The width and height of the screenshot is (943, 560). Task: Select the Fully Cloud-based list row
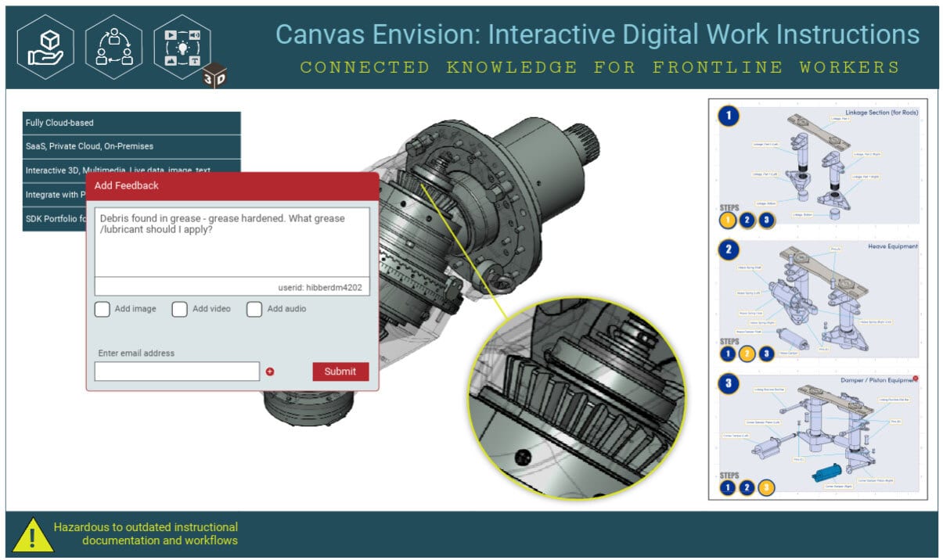[131, 123]
